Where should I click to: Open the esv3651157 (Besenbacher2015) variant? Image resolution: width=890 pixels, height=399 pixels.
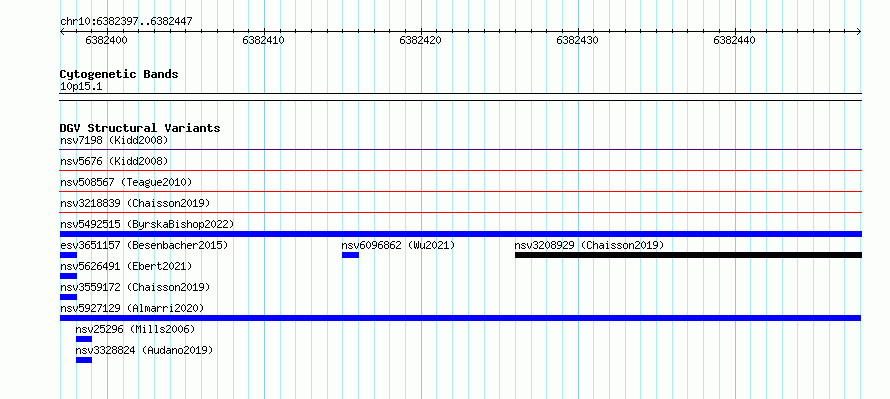pos(144,245)
